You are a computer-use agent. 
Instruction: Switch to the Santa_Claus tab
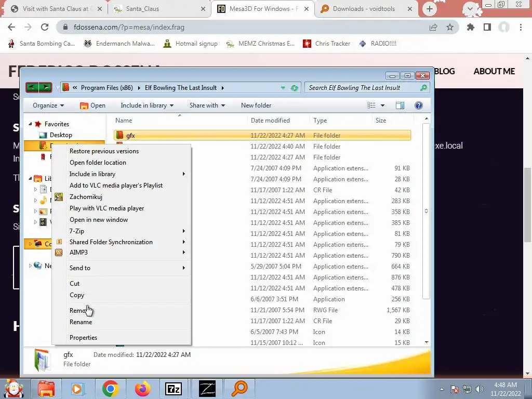tap(159, 9)
